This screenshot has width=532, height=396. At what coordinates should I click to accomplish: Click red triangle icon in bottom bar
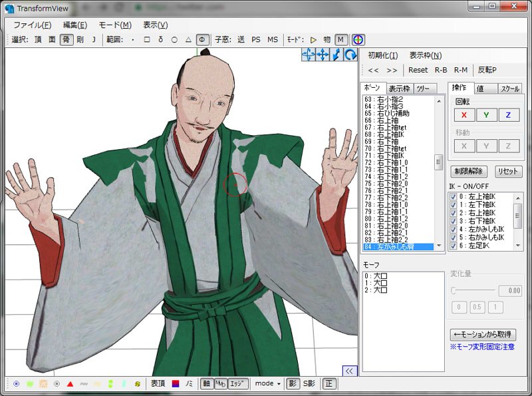click(70, 384)
